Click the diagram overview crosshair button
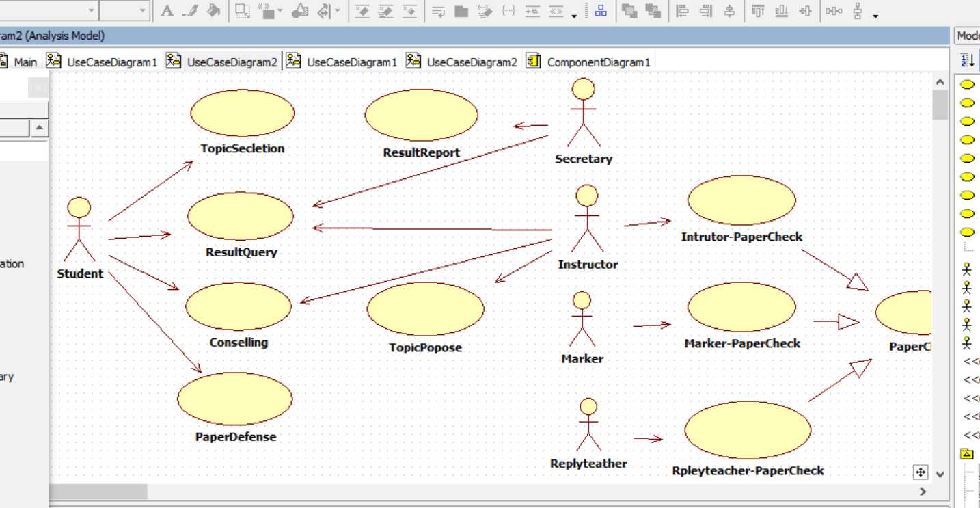The height and width of the screenshot is (508, 980). (921, 472)
